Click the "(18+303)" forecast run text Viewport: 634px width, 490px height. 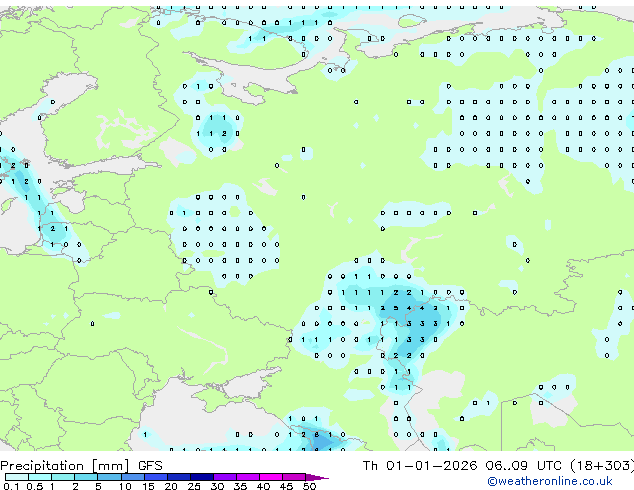[602, 466]
